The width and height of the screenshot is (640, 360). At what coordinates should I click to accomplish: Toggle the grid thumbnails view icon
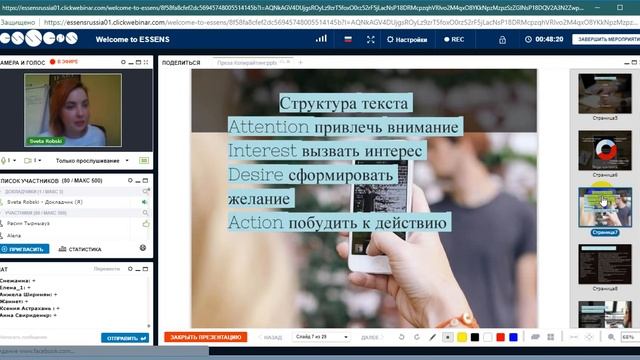(551, 337)
